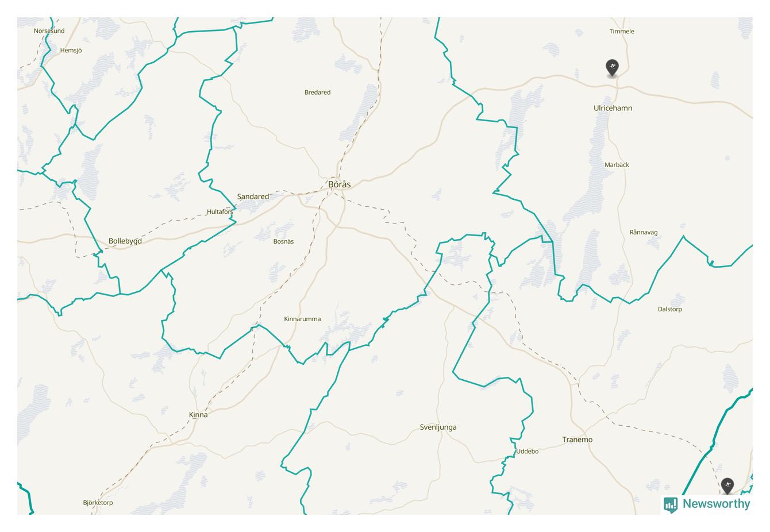Image resolution: width=770 pixels, height=532 pixels.
Task: Click the Bollebygd label
Action: pyautogui.click(x=125, y=241)
